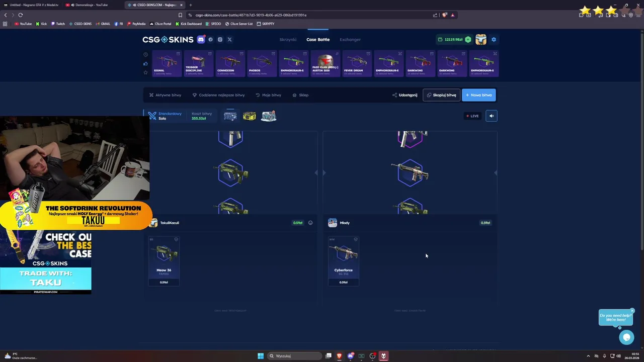Open the browser apps grid icon
This screenshot has width=644, height=362.
click(5, 24)
